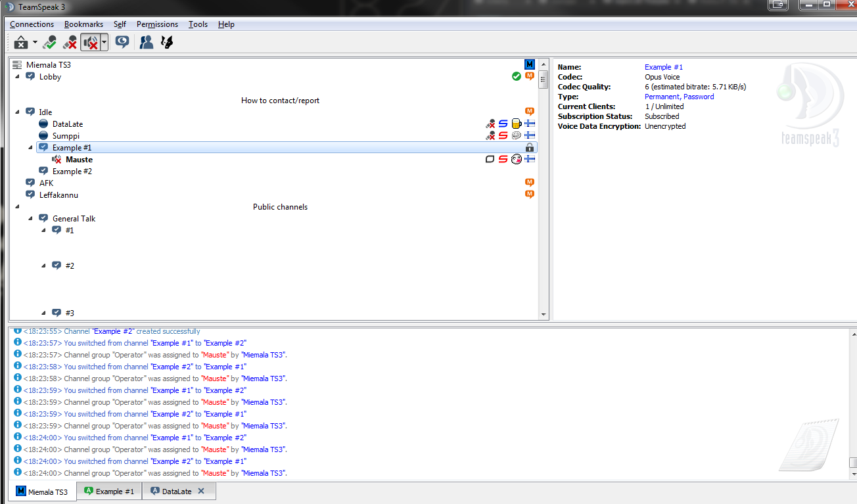Click the channel tree vertical scrollbar thumb
The height and width of the screenshot is (504, 857).
tap(543, 80)
